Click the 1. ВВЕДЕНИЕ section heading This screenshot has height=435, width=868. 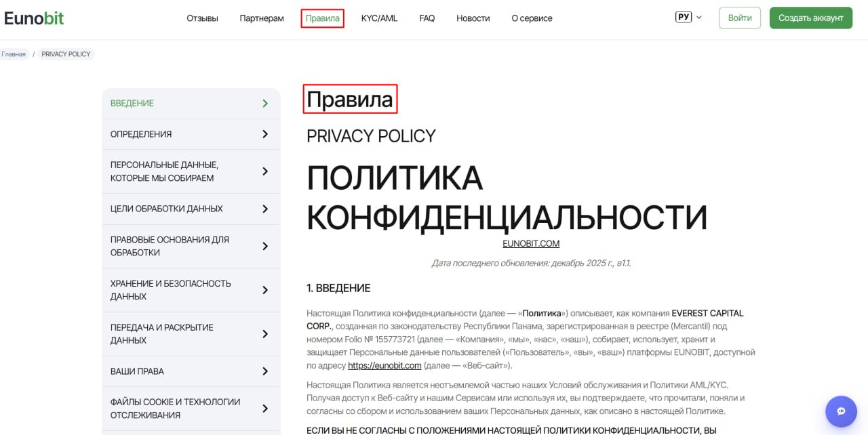338,288
